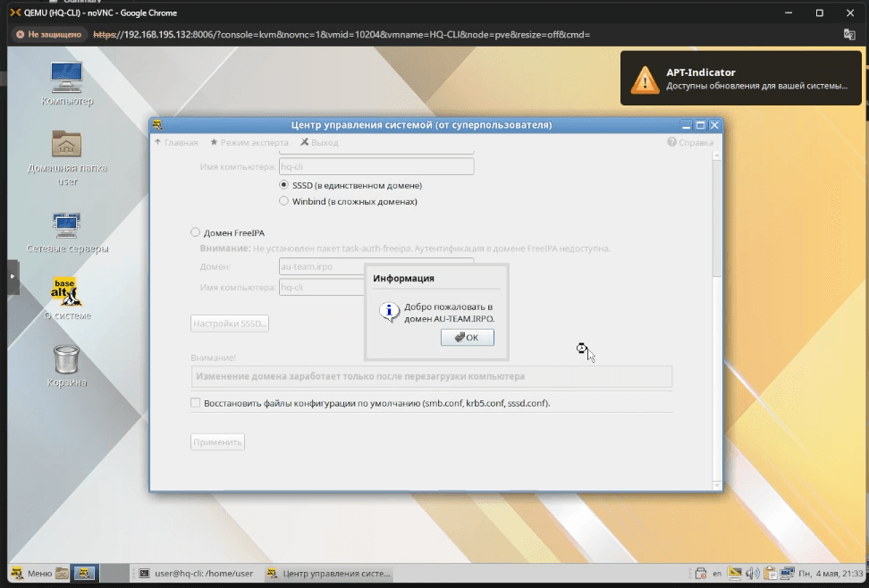Open the Корзина trash icon

pyautogui.click(x=67, y=365)
